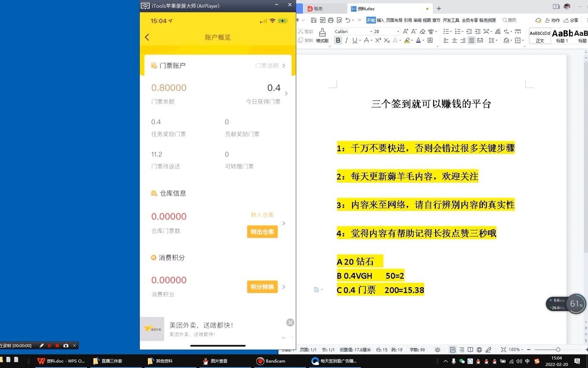Viewport: 588px width, 368px height.
Task: Switch to the 稻壳 tab
Action: 324,8
